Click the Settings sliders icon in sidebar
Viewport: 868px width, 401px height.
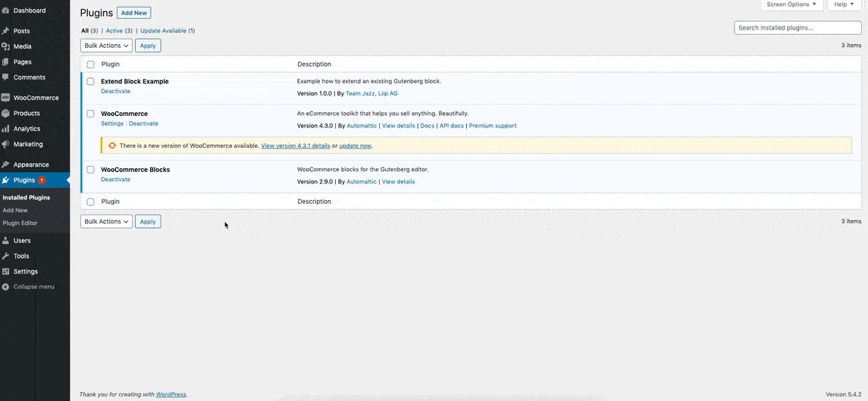(x=5, y=271)
